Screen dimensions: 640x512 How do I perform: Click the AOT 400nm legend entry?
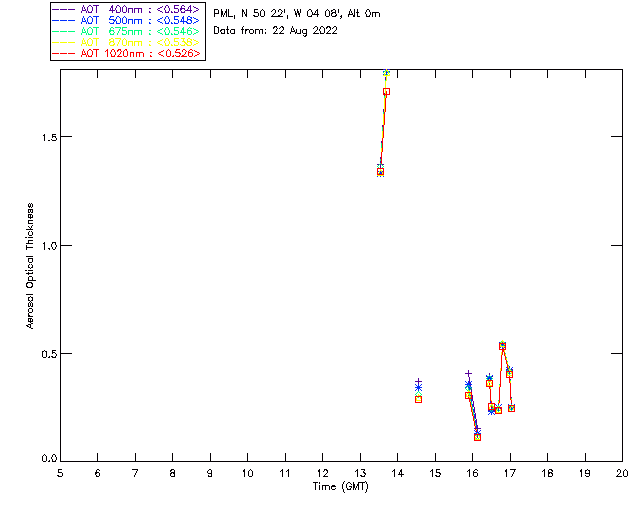[128, 9]
